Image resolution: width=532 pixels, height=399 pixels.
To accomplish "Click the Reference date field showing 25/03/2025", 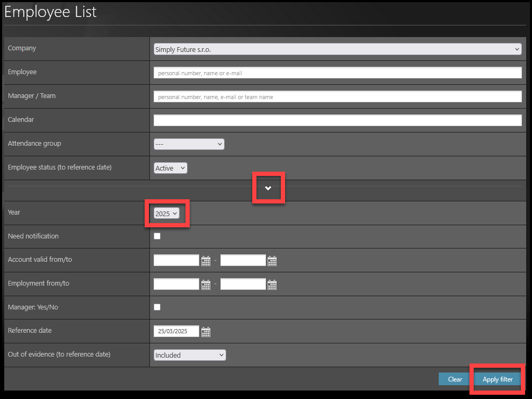I will pyautogui.click(x=176, y=332).
